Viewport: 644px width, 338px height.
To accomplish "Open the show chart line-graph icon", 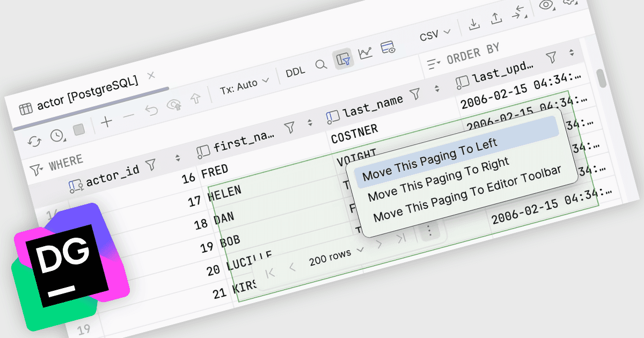I will click(x=365, y=53).
